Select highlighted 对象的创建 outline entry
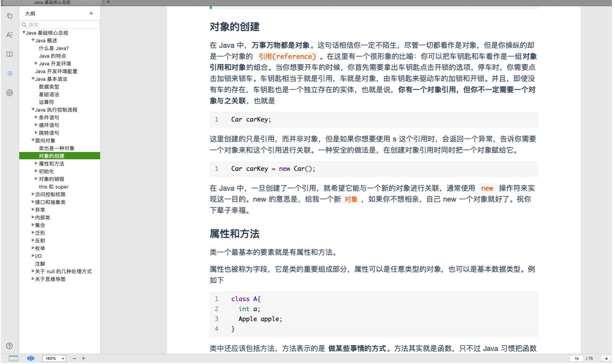 pyautogui.click(x=60, y=156)
